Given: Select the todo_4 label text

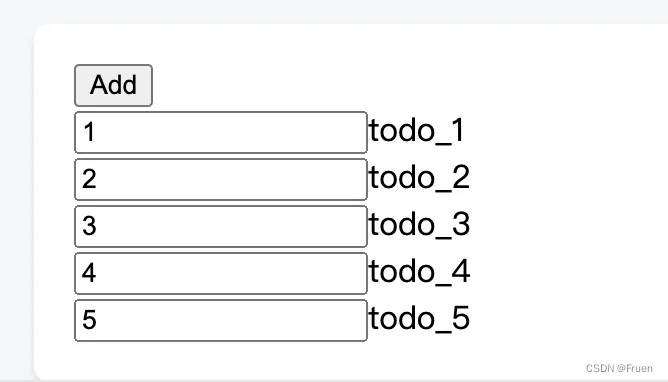Looking at the screenshot, I should pyautogui.click(x=420, y=272).
